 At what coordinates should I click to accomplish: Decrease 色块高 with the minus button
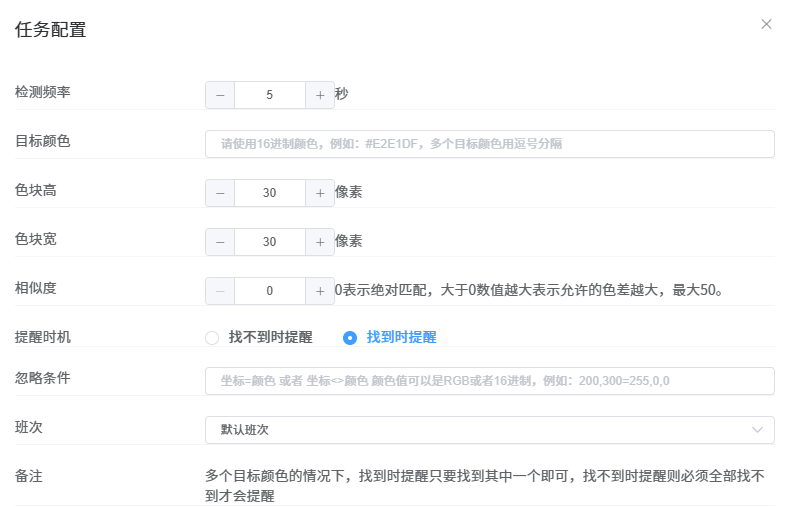220,193
